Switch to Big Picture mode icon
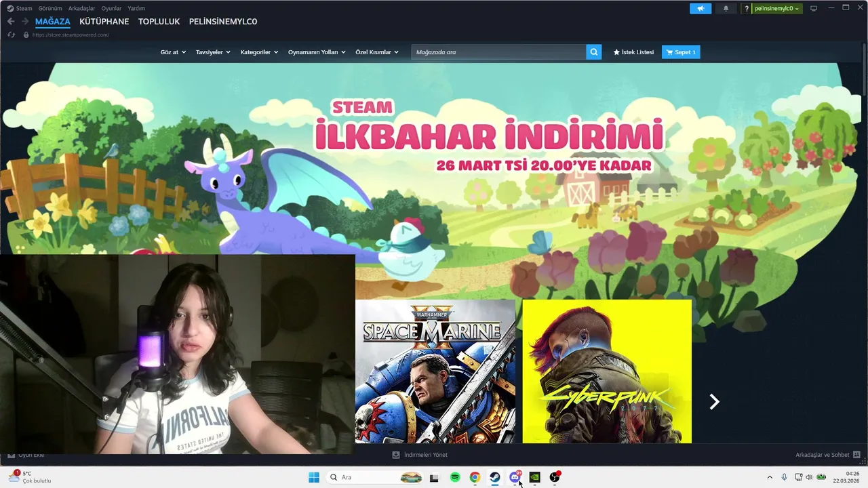The width and height of the screenshot is (868, 488). point(814,8)
